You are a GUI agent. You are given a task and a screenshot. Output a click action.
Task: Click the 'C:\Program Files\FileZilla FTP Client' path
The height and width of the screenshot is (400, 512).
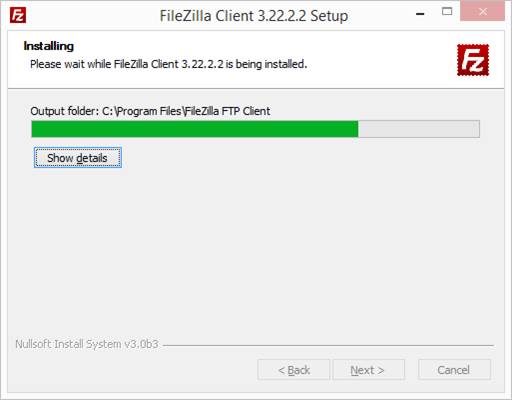click(x=186, y=111)
